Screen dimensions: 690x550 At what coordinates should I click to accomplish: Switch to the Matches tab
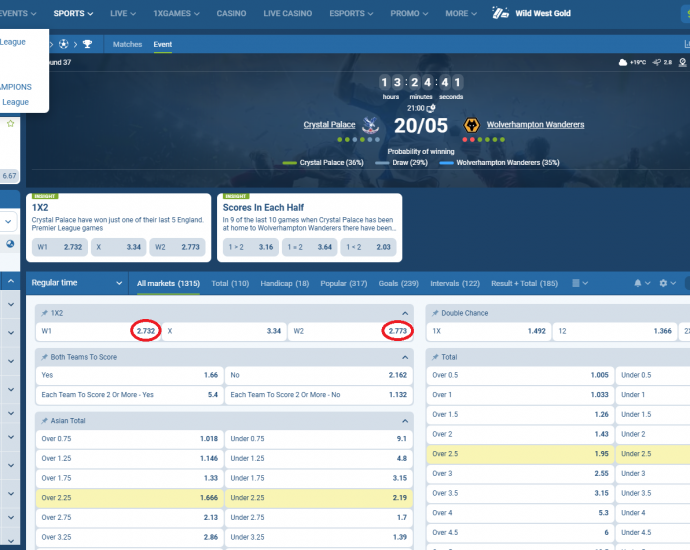click(x=127, y=44)
